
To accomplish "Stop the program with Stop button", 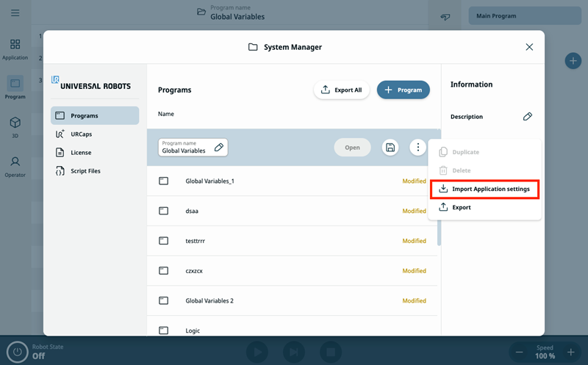I will coord(331,352).
